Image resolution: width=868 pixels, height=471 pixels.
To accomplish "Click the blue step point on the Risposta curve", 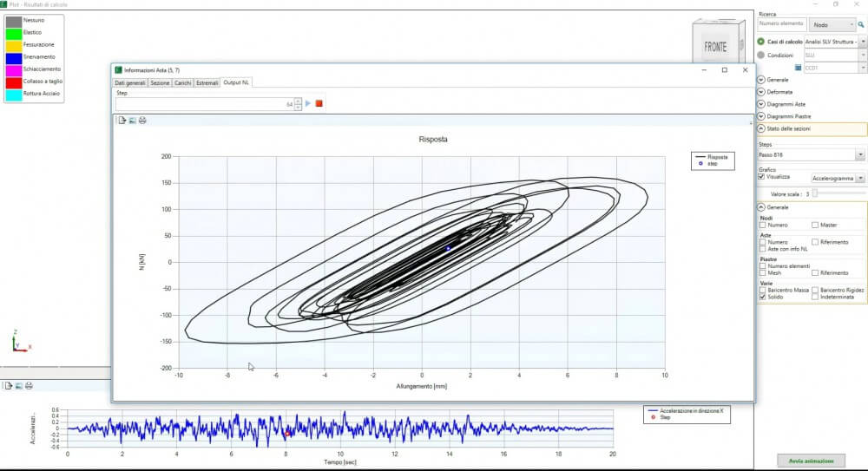I will (x=449, y=248).
